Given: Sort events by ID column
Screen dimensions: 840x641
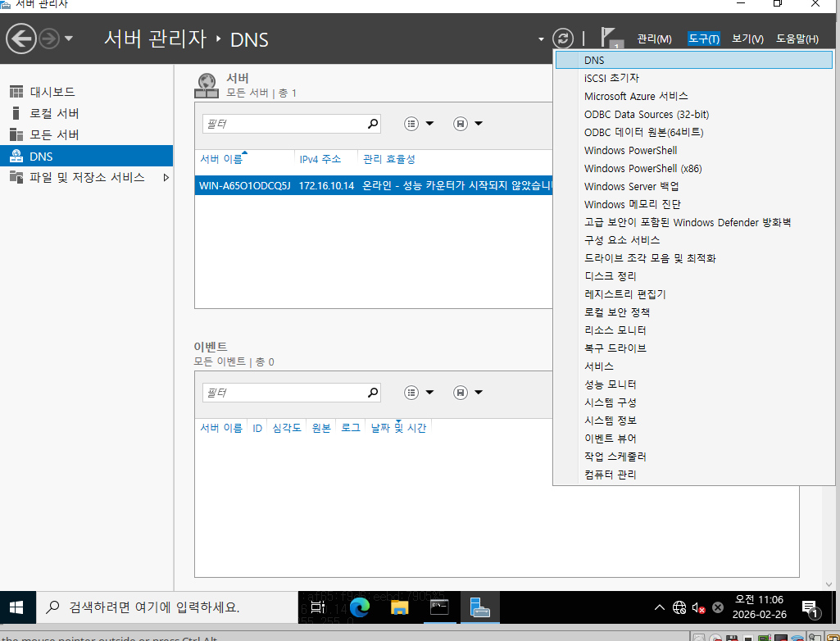Looking at the screenshot, I should click(x=257, y=428).
